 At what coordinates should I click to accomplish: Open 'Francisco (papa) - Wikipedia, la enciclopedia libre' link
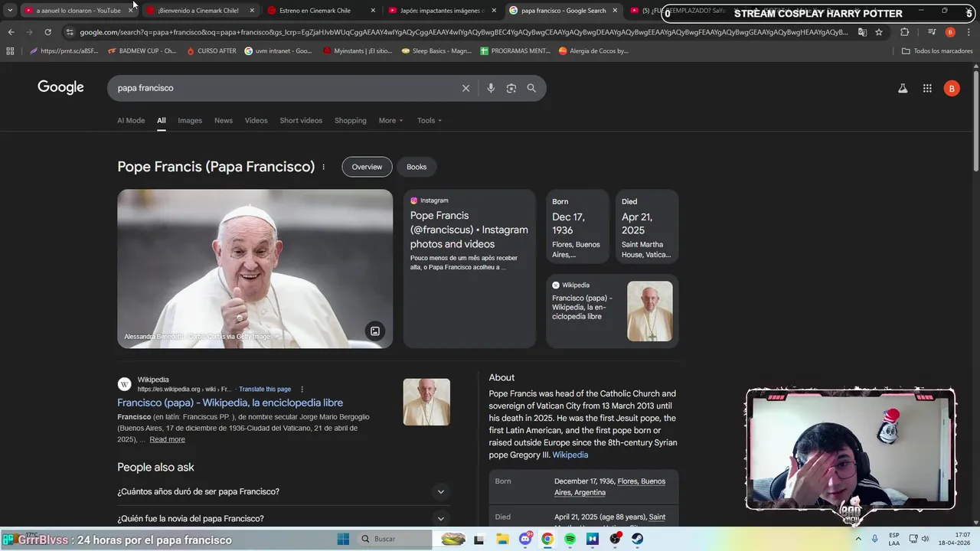tap(230, 403)
